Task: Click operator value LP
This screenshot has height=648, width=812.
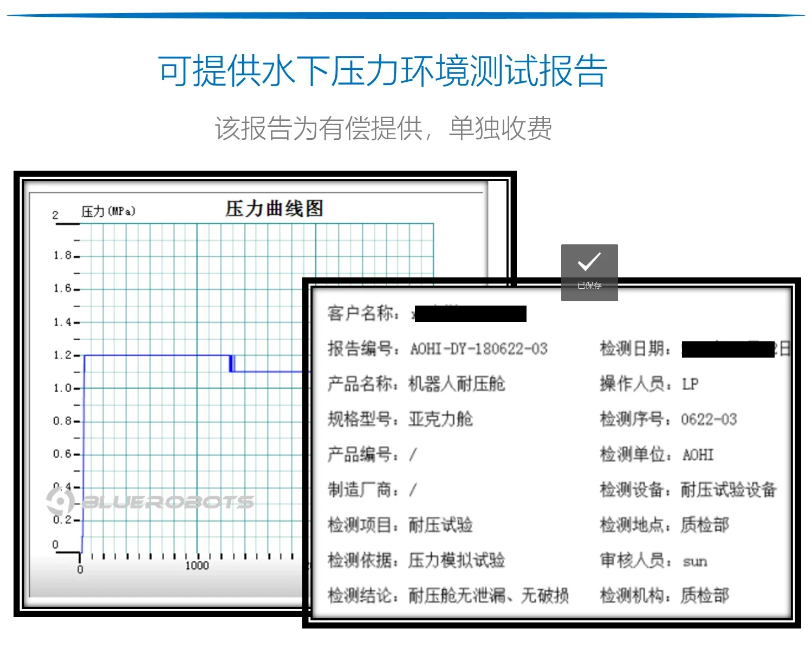Action: point(690,384)
